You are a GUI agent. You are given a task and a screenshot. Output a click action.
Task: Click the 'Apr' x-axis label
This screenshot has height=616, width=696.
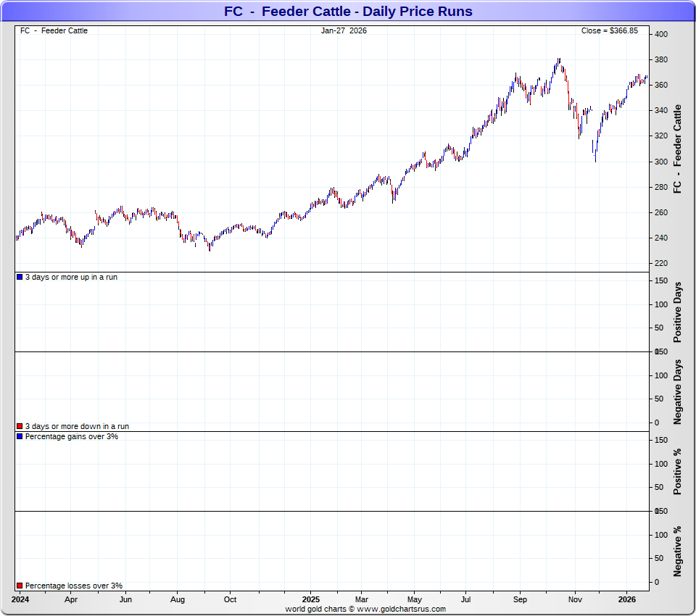coord(71,599)
